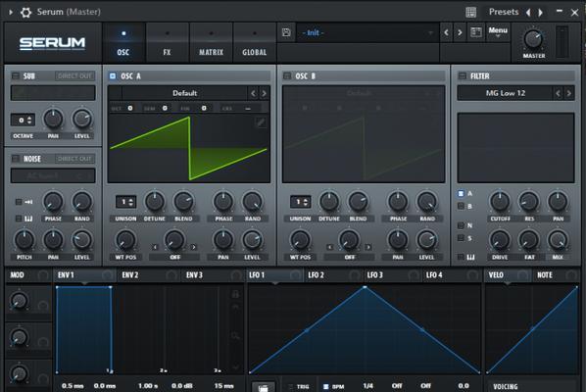Toggle the LFO TRIG checkbox
Viewport: 586px width, 392px height.
pos(291,386)
